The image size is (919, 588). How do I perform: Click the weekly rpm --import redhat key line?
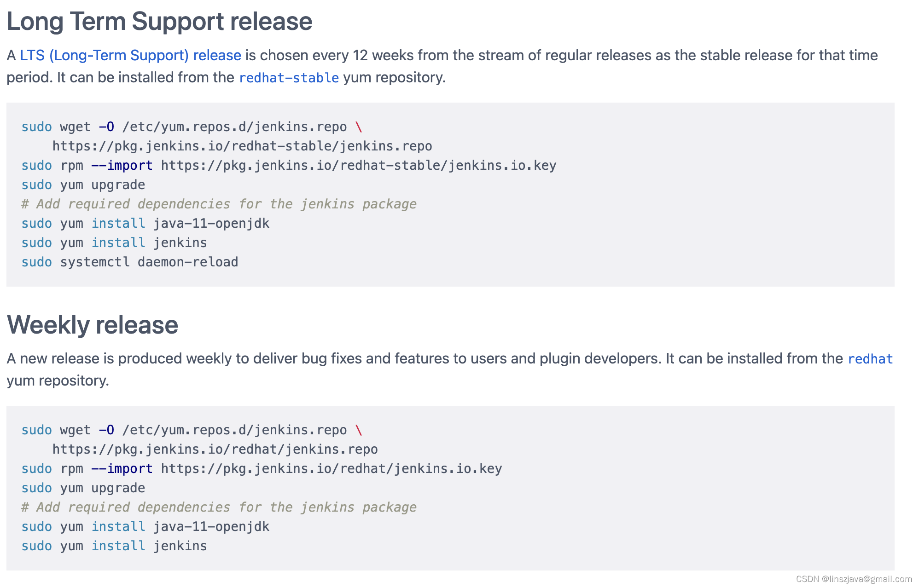(x=262, y=469)
